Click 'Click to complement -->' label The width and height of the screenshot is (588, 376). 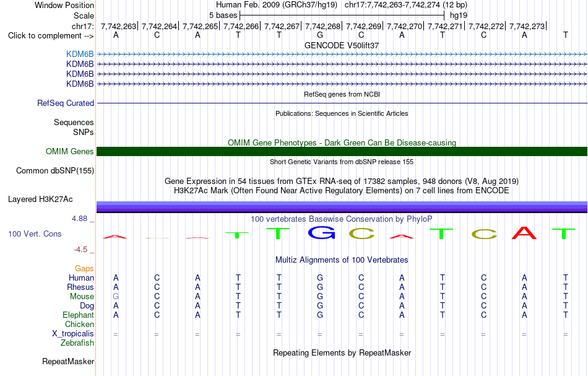[51, 36]
